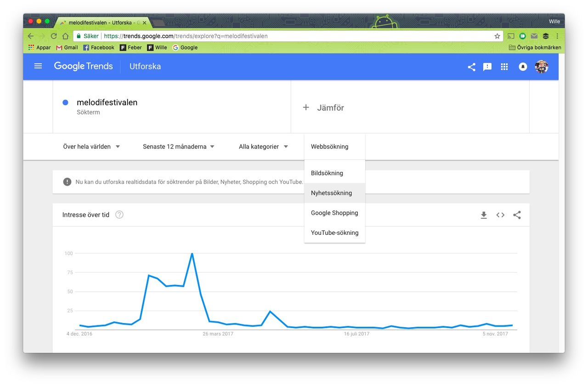Image resolution: width=588 pixels, height=386 pixels.
Task: Share the Intresse över tid chart
Action: coord(517,215)
